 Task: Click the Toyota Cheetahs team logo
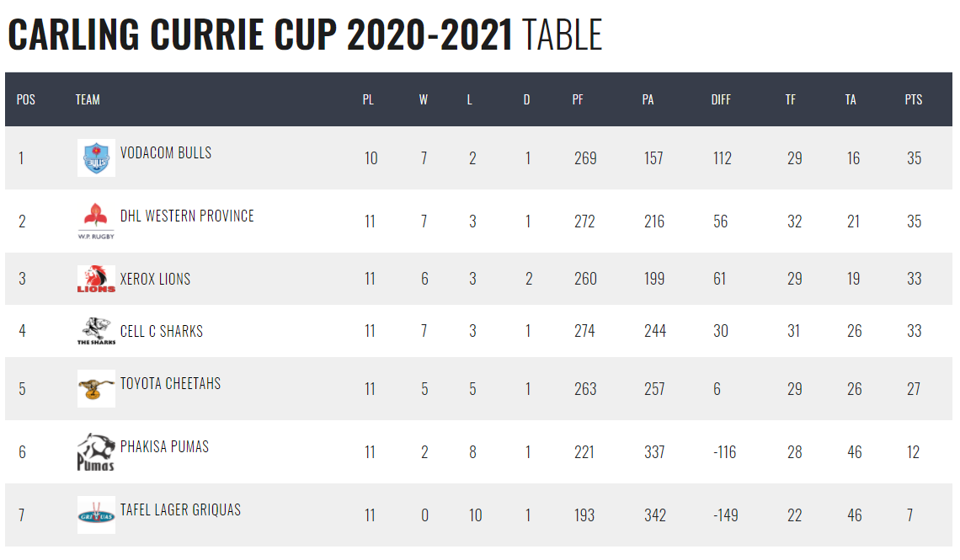96,388
